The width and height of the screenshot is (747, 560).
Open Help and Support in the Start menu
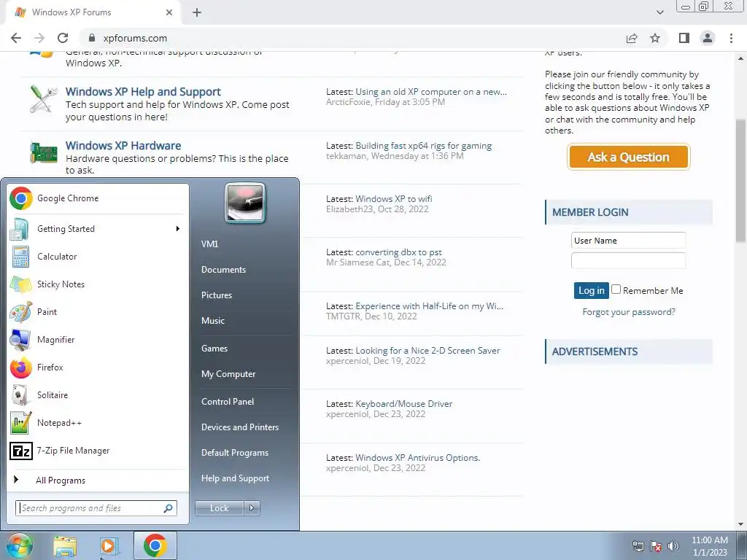pos(236,478)
